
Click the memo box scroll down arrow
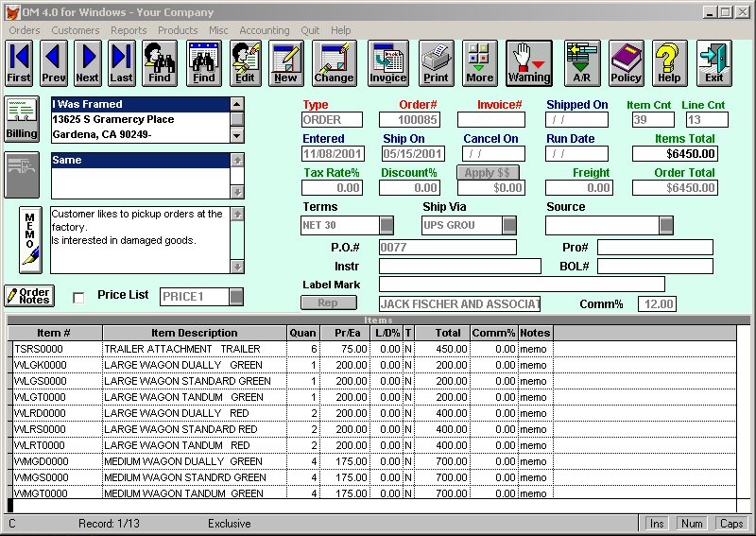point(237,267)
